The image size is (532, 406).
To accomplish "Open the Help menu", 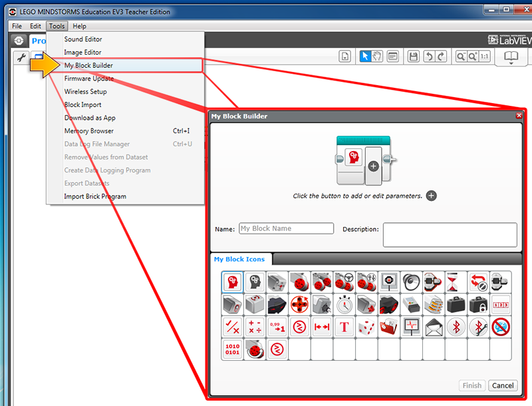I will (x=79, y=26).
